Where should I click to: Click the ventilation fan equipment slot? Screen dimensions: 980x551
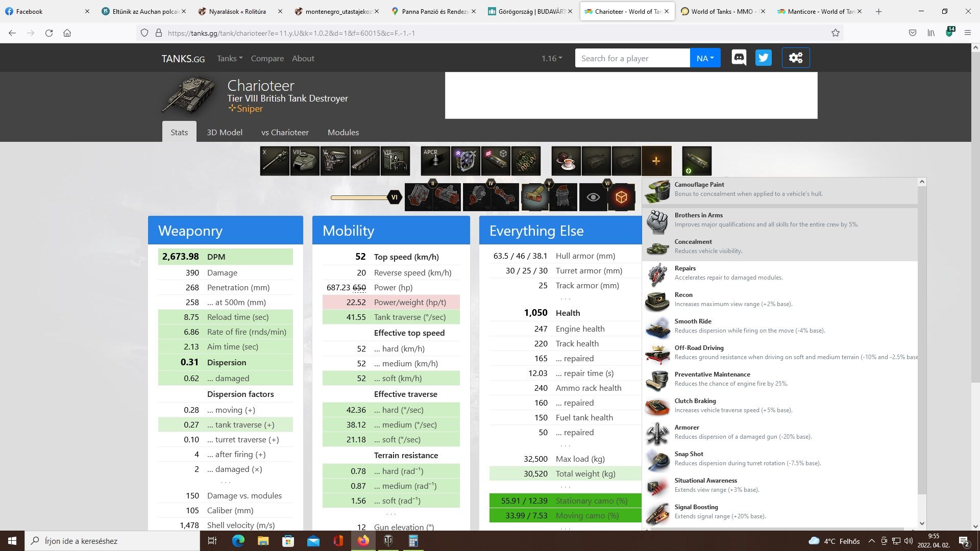point(465,161)
